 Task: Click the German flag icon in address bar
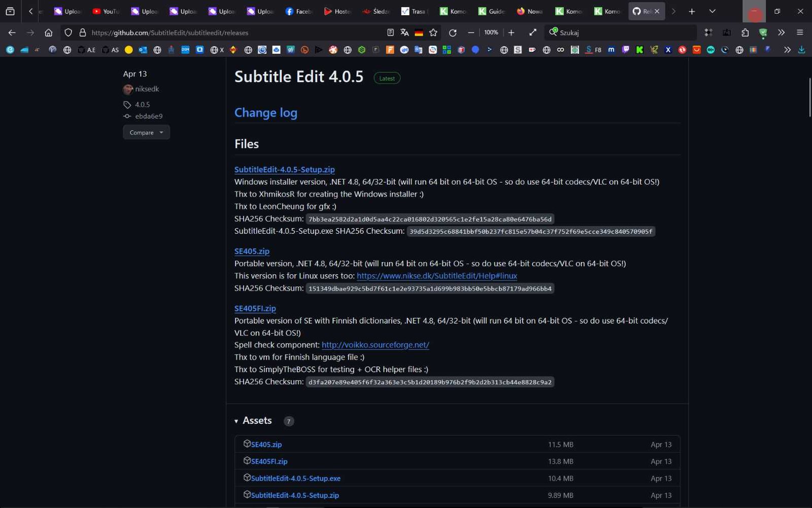[419, 33]
